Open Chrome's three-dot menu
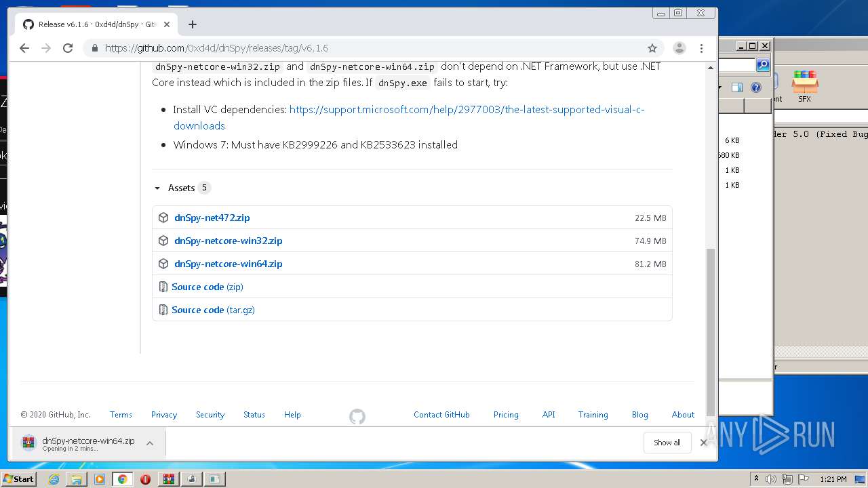 click(x=702, y=48)
